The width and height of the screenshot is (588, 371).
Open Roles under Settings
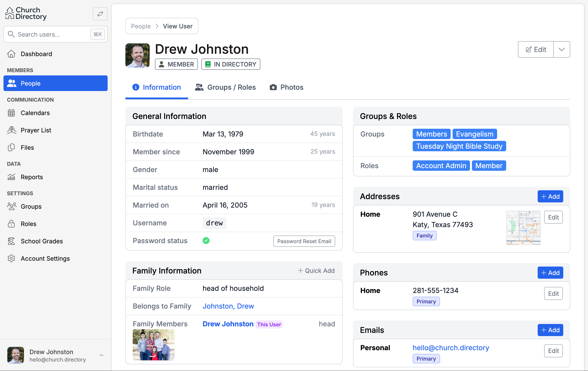point(29,224)
